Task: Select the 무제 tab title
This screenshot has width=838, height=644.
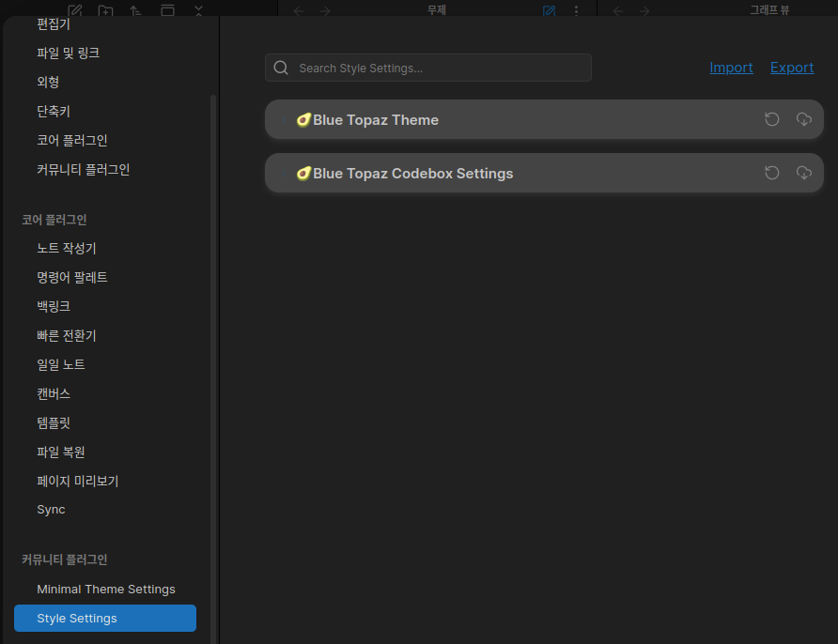Action: [437, 9]
